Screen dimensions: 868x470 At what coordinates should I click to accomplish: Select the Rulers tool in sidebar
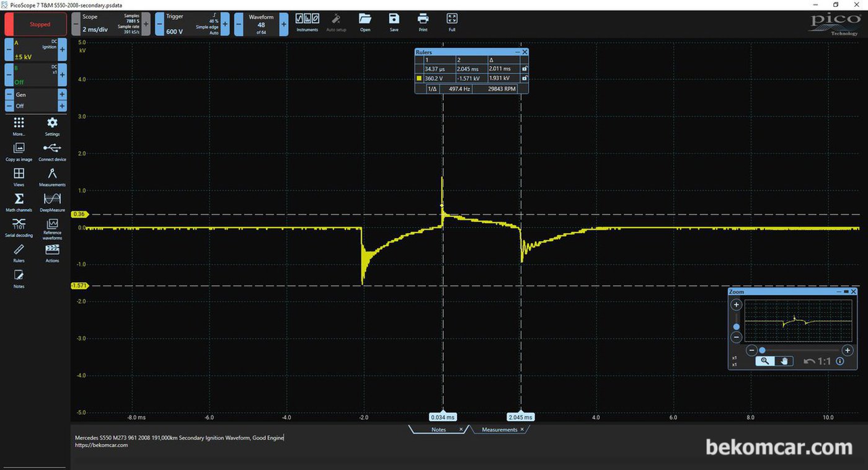point(19,253)
